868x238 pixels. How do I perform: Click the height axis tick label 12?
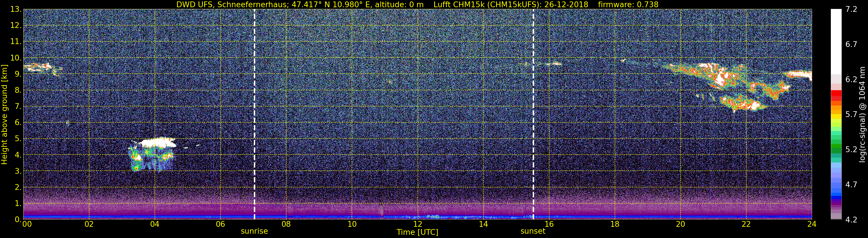coord(16,26)
